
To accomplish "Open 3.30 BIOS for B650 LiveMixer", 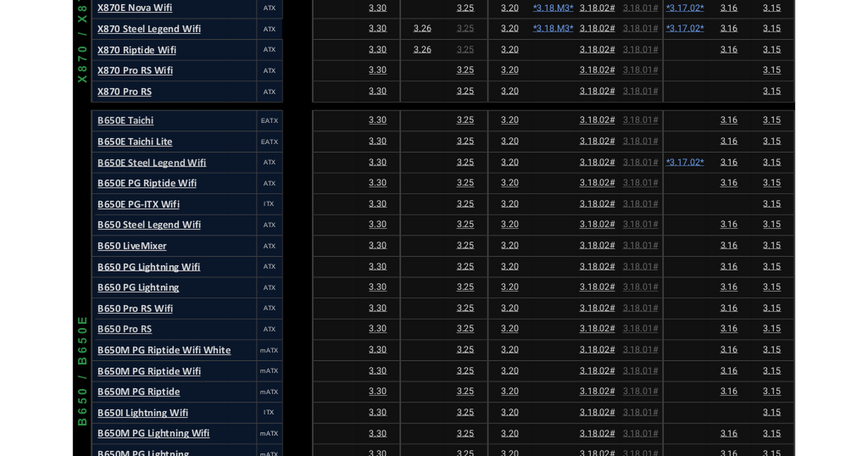I will point(378,245).
